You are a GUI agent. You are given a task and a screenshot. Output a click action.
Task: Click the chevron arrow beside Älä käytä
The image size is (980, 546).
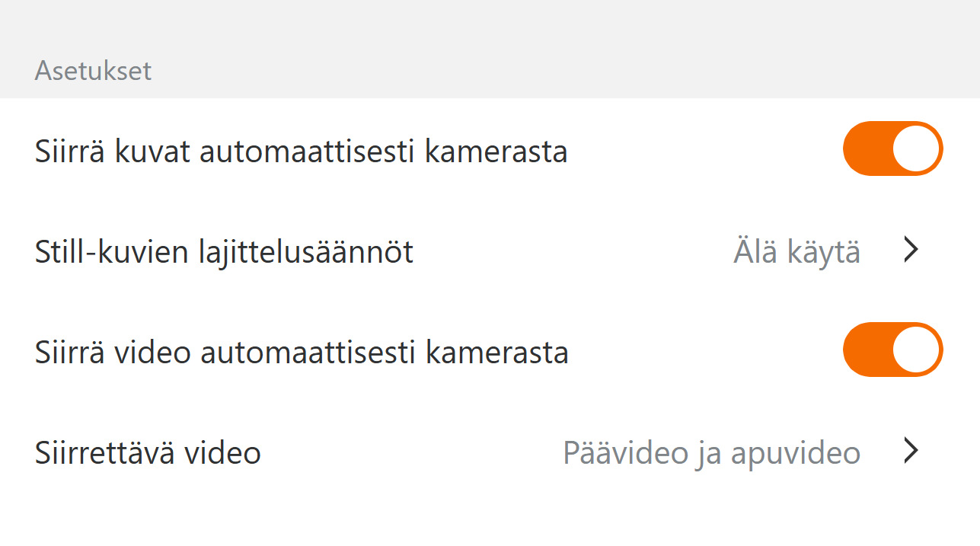911,250
